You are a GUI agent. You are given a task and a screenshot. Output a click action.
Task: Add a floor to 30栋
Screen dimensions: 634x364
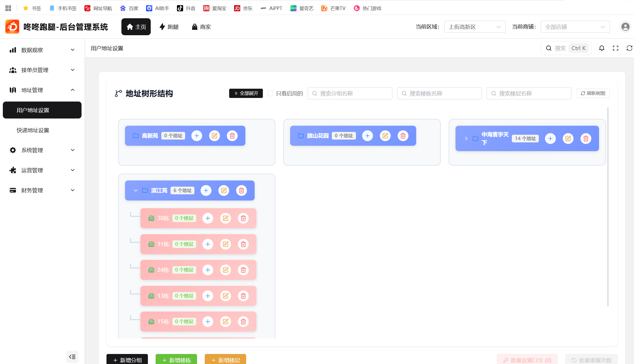[x=208, y=218]
